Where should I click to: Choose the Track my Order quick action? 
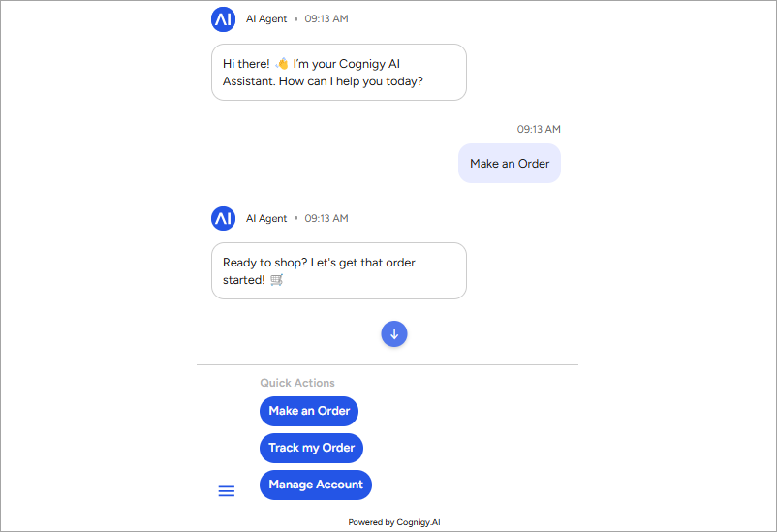point(311,448)
